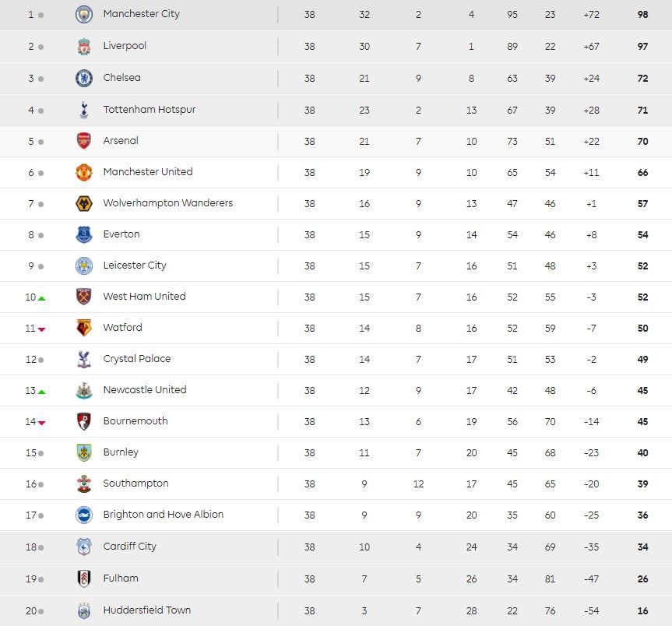This screenshot has width=672, height=626.
Task: Select the Cardiff City table row
Action: 336,547
